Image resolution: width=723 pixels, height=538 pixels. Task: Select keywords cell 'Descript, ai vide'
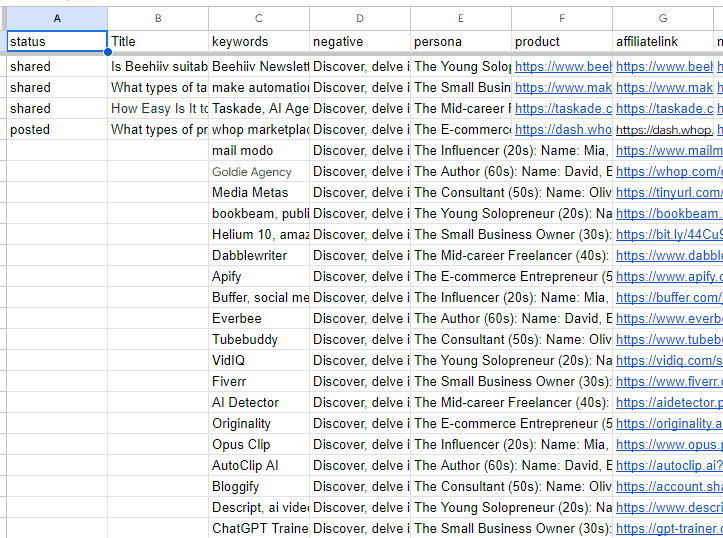tap(259, 508)
